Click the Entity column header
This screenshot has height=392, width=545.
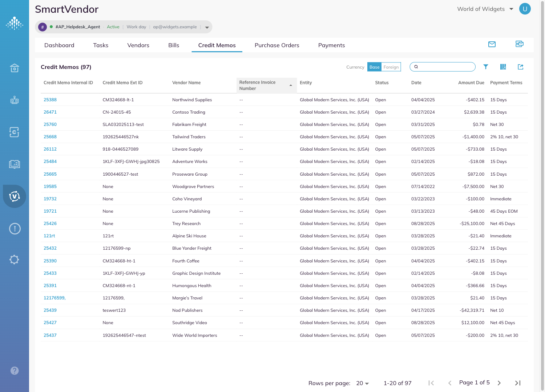[306, 83]
